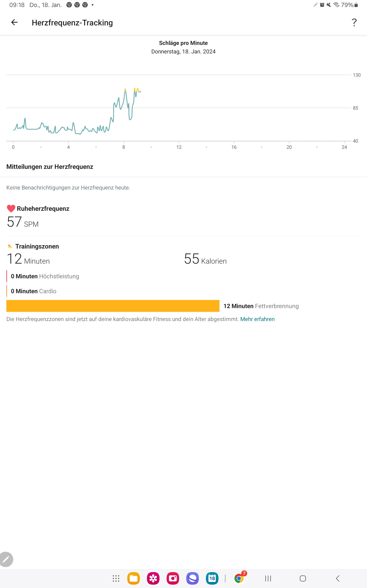Launch Chrome with the notification badge
The height and width of the screenshot is (588, 367).
[239, 578]
